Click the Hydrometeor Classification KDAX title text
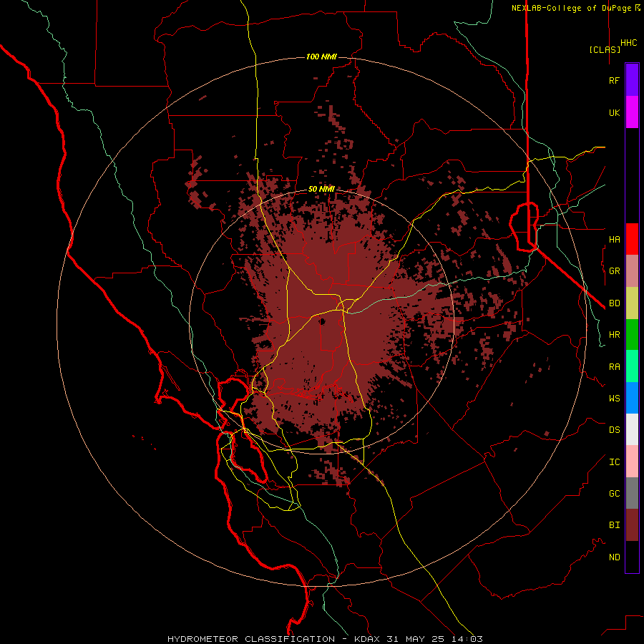The image size is (644, 644). 325,639
